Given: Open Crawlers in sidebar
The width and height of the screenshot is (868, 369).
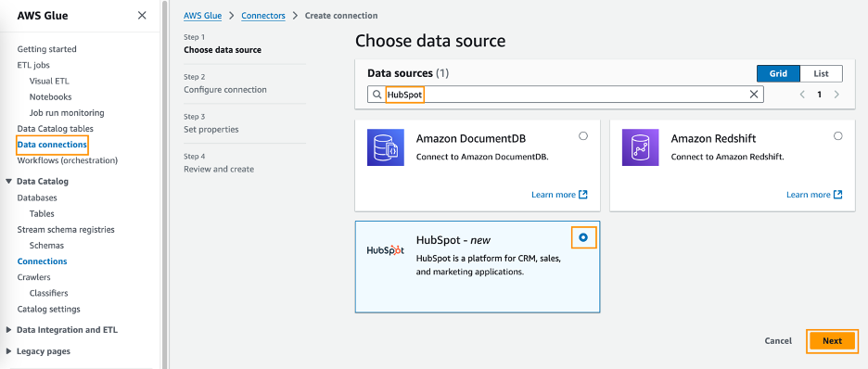Looking at the screenshot, I should click(33, 277).
